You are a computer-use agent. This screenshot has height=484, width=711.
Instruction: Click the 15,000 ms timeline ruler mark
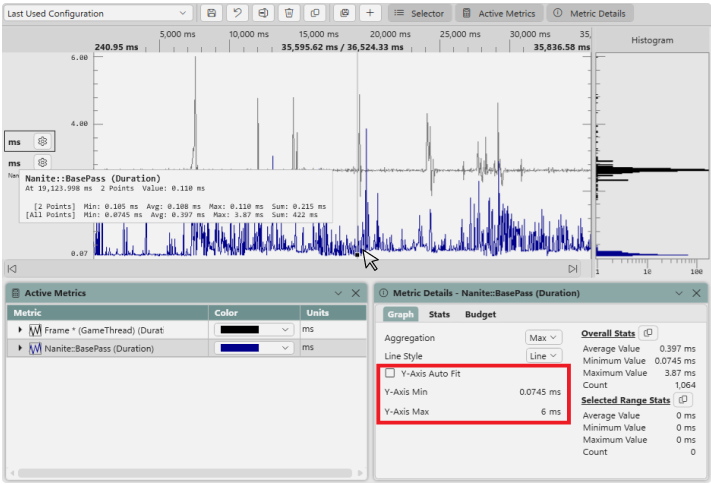[318, 34]
